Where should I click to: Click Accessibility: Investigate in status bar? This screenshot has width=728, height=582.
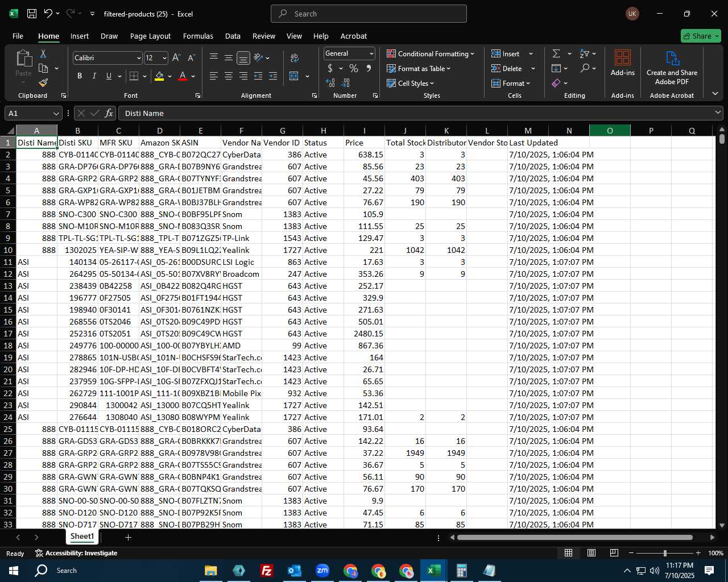click(x=76, y=553)
